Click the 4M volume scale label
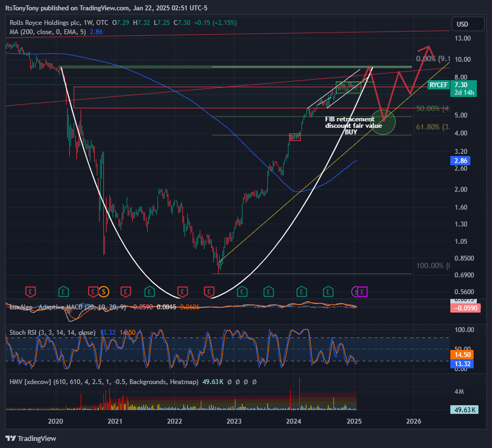This screenshot has height=448, width=492. [x=460, y=392]
